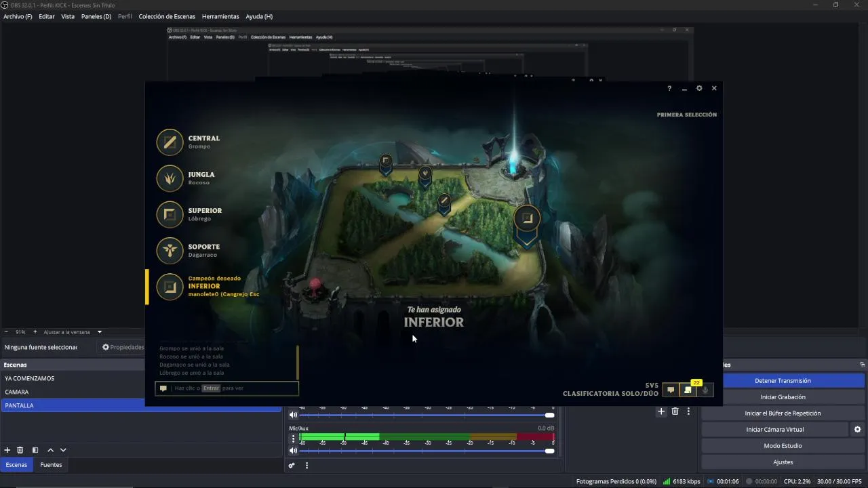Click the League chat input field
The width and height of the screenshot is (868, 488).
pos(226,388)
